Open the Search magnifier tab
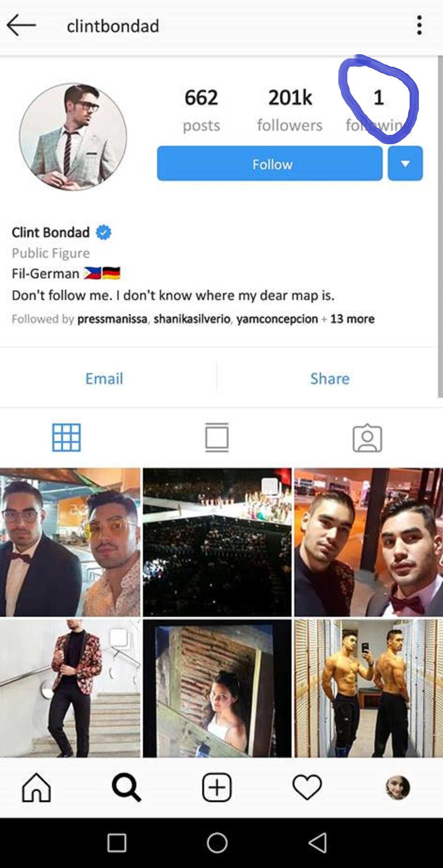 click(x=126, y=788)
